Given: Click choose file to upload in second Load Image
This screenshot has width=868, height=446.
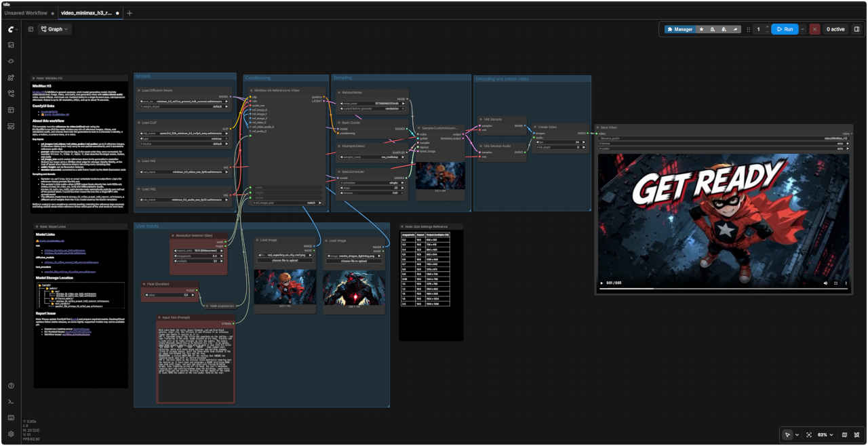Looking at the screenshot, I should point(355,260).
